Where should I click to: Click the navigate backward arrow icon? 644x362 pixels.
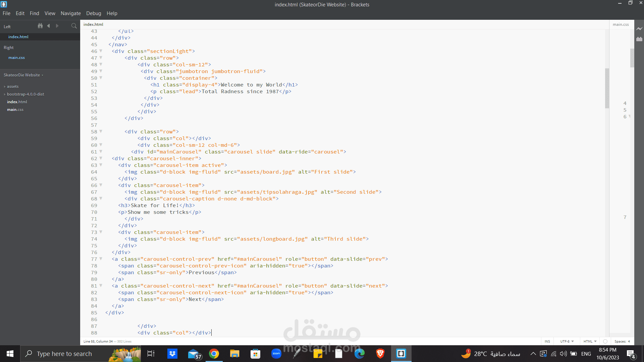point(49,26)
